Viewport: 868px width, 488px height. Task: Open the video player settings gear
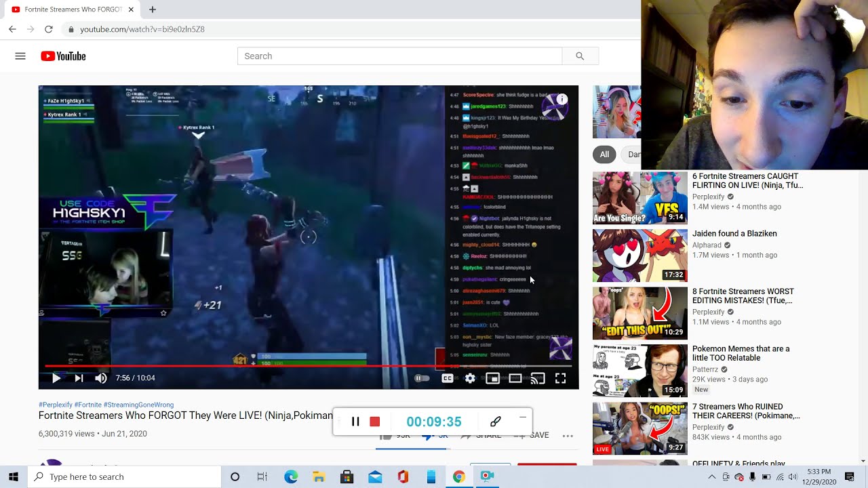(470, 378)
